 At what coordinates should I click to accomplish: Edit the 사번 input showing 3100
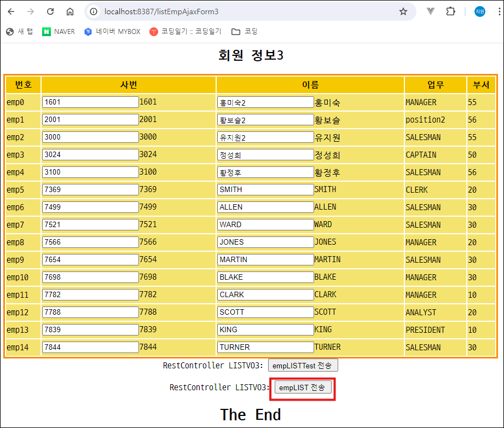pos(90,172)
